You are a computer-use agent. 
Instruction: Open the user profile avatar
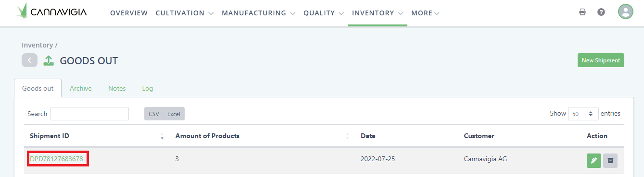(x=626, y=12)
